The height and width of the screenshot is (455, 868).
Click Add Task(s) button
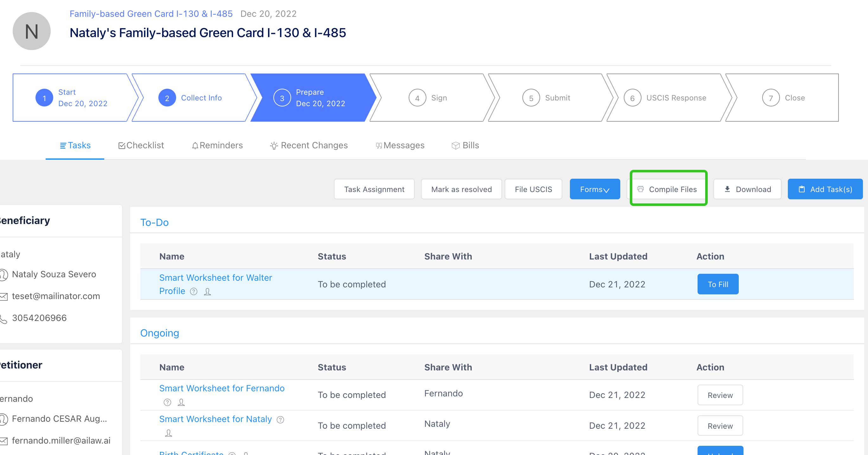(825, 189)
